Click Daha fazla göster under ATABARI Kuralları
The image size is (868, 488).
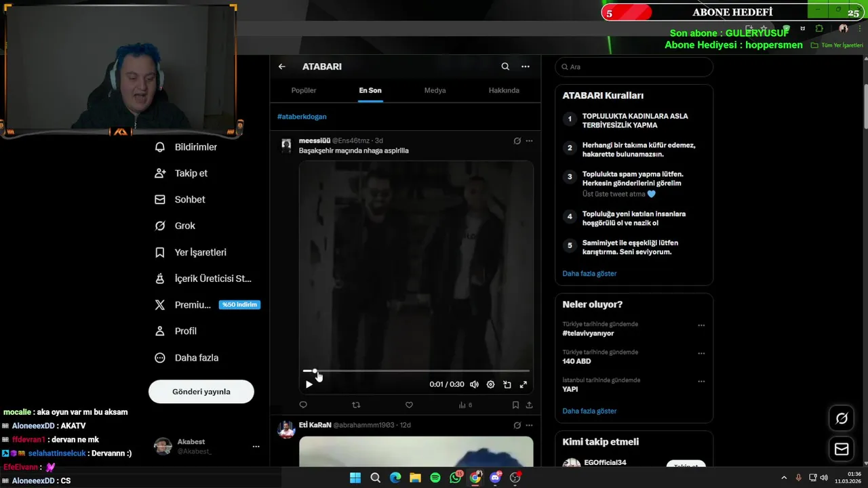point(589,274)
